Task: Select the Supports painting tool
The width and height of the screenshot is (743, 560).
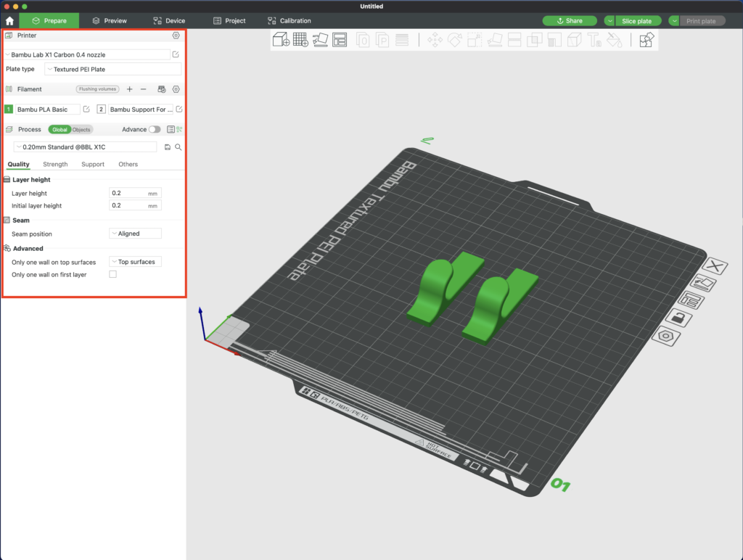Action: [x=554, y=41]
